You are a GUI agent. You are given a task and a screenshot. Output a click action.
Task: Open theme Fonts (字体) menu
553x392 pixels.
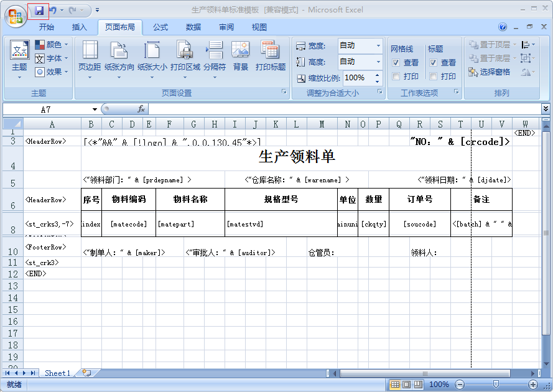[x=52, y=58]
